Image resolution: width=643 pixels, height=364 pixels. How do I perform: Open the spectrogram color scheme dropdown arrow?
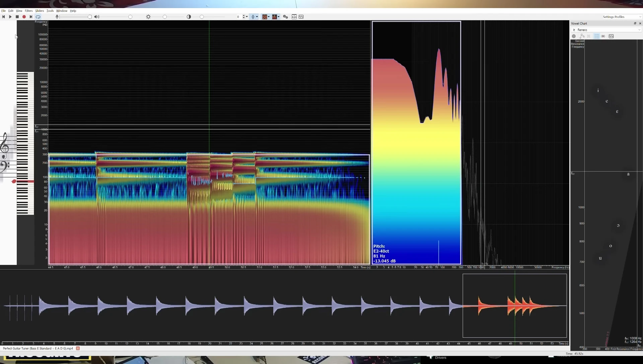pos(269,17)
